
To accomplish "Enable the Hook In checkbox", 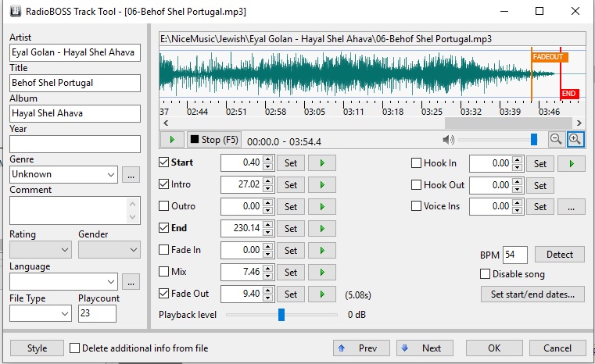I will point(416,163).
